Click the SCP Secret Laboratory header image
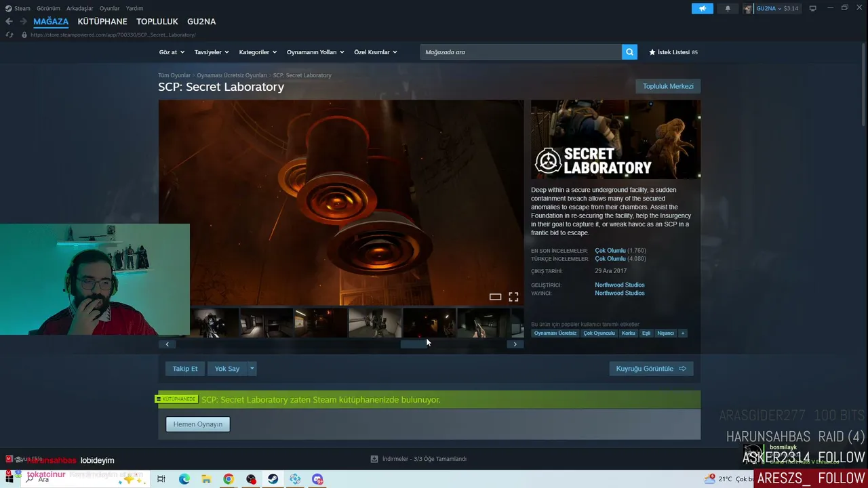This screenshot has width=868, height=488. [616, 140]
